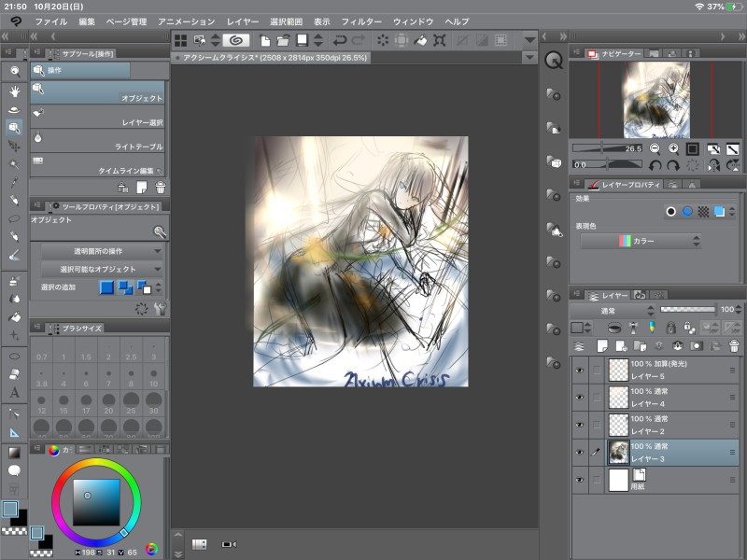
Task: Open the 通常 blending mode dropdown
Action: pyautogui.click(x=609, y=310)
